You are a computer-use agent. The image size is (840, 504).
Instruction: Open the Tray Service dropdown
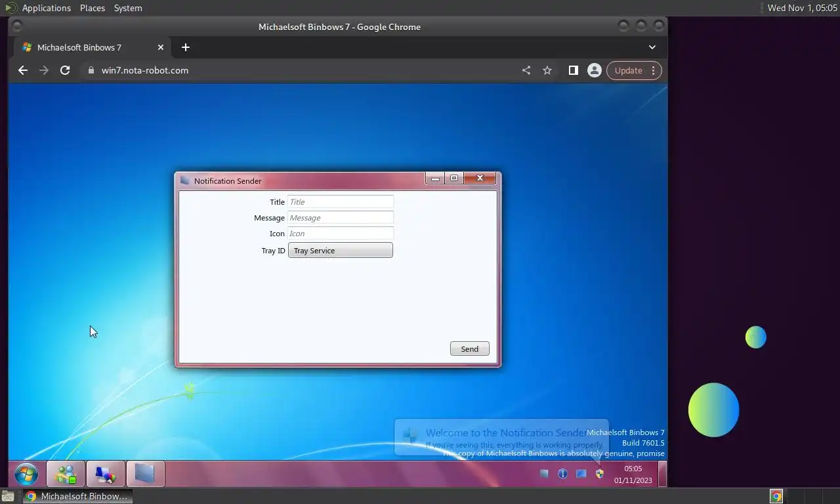(x=341, y=250)
